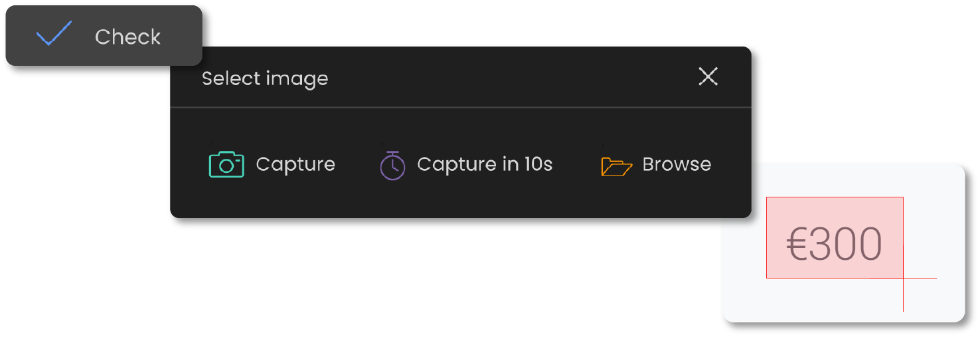Click the Select image dialog title
980x337 pixels.
(264, 78)
